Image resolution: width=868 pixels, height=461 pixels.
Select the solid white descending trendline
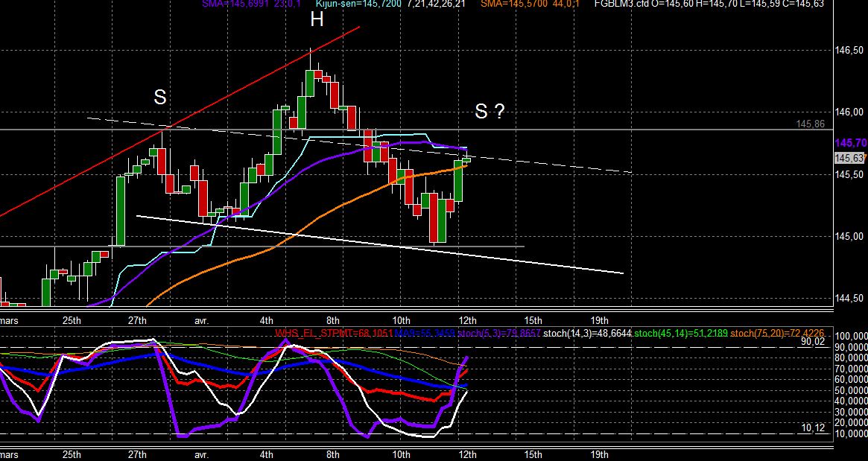pyautogui.click(x=380, y=244)
